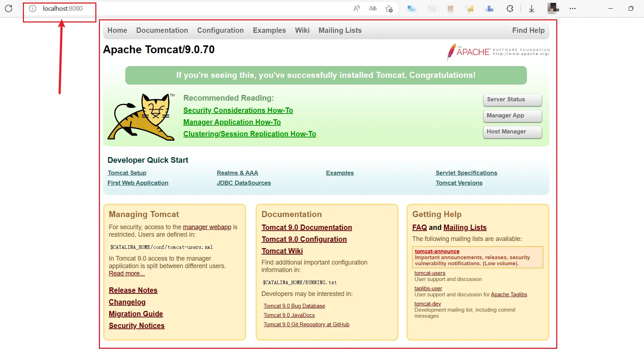Open Manager Application How-To link
Screen dimensions: 644x352
[232, 122]
